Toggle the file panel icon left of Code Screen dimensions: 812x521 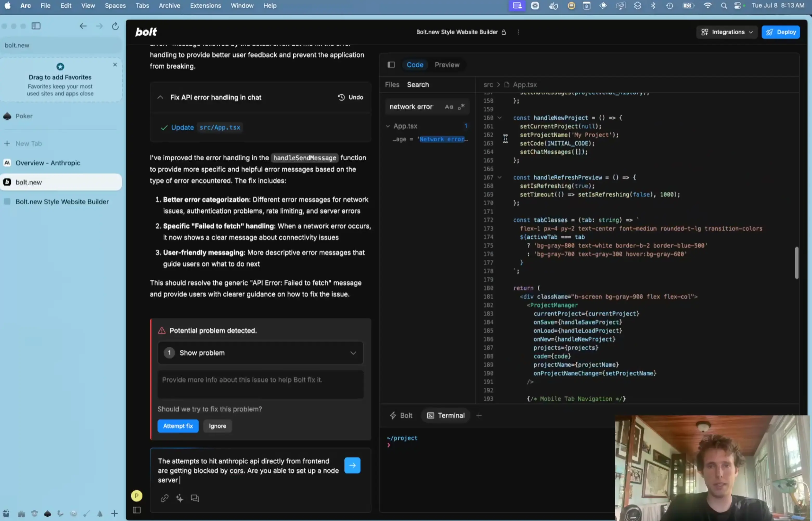(x=391, y=65)
